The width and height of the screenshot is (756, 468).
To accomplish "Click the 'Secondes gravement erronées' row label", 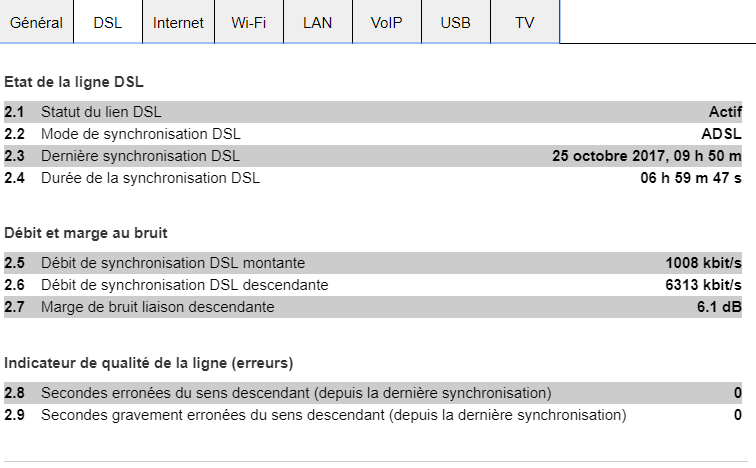I will click(x=333, y=414).
